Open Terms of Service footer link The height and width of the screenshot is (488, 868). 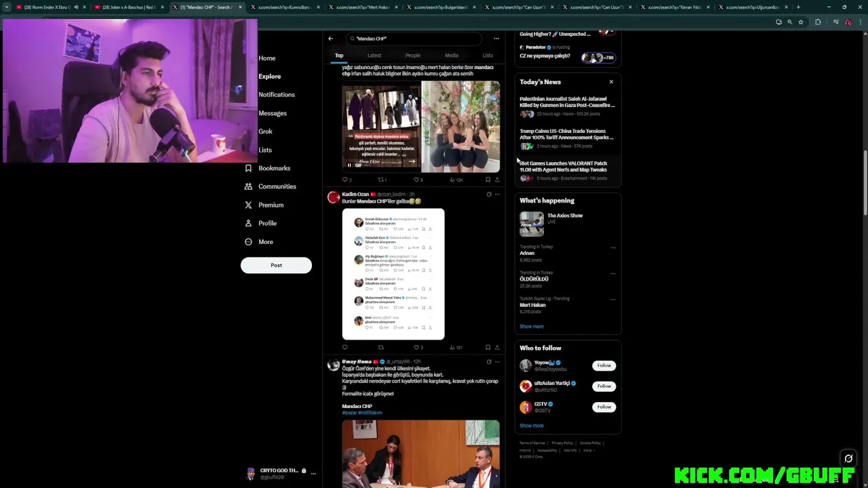click(532, 443)
